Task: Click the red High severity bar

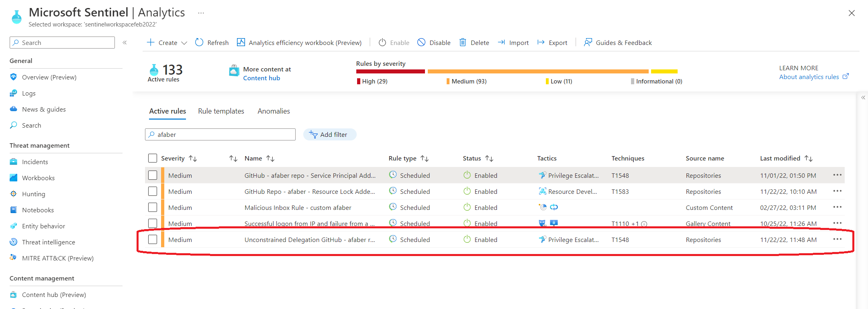Action: tap(390, 71)
